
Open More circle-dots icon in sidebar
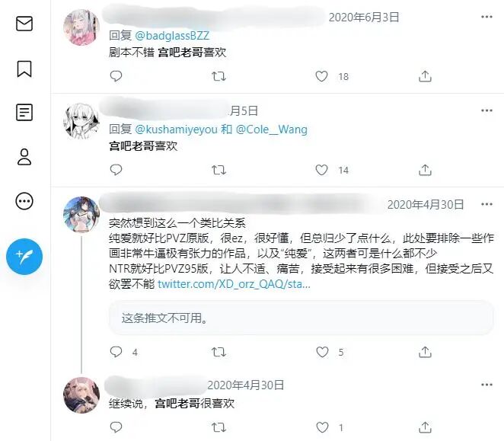point(24,201)
